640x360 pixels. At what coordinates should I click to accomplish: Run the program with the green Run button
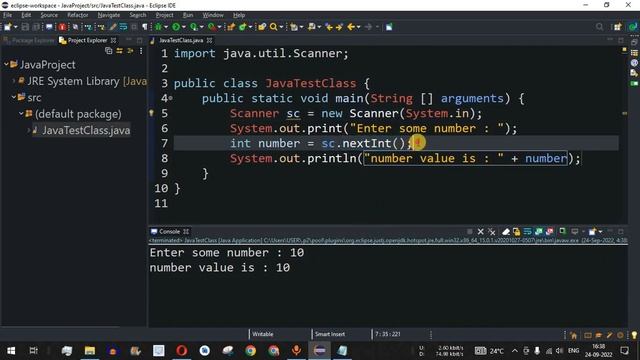[x=176, y=27]
